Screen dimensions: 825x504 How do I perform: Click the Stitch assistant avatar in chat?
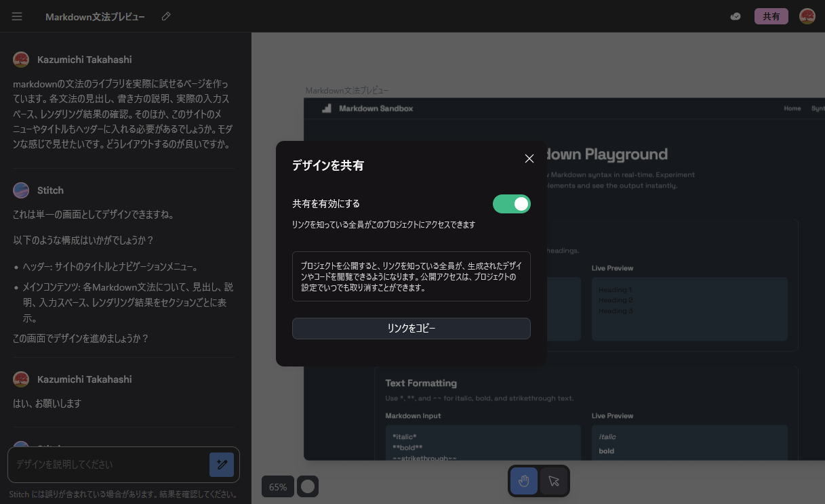pyautogui.click(x=21, y=190)
